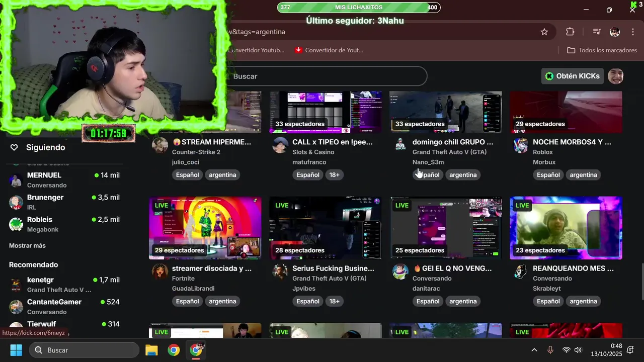644x362 pixels.
Task: Open Skrableyt channel avatar
Action: [521, 271]
